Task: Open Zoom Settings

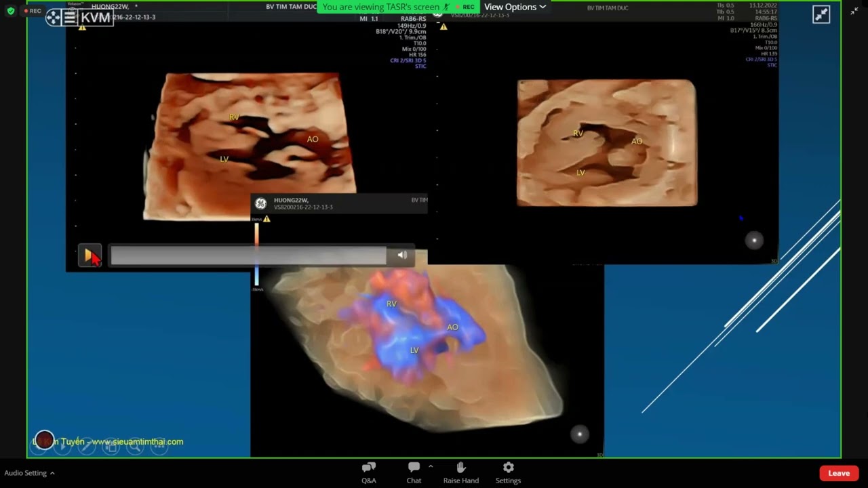Action: click(x=508, y=472)
